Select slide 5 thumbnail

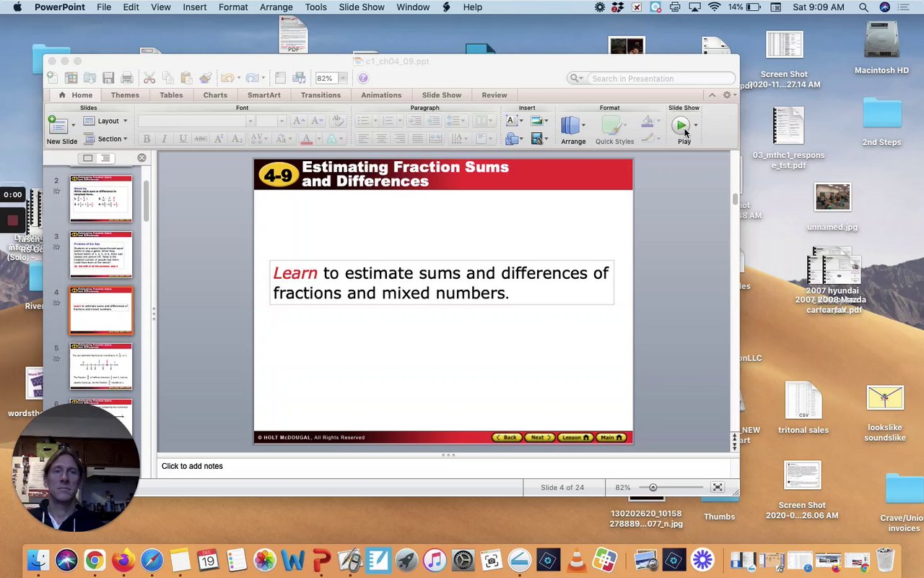[x=101, y=366]
